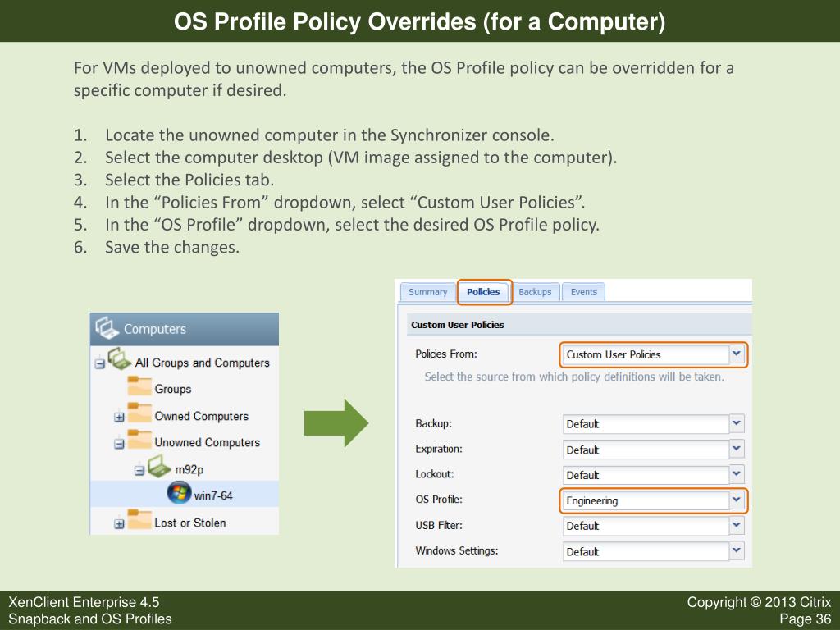
Task: Select Lost or Stolen label in tree
Action: (189, 523)
